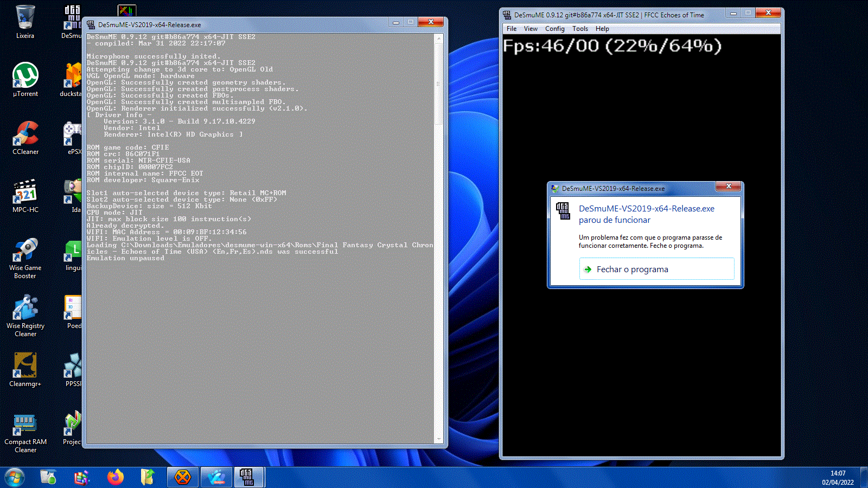This screenshot has width=868, height=488.
Task: Click the Show Desktop strip beside the clock
Action: pyautogui.click(x=864, y=478)
